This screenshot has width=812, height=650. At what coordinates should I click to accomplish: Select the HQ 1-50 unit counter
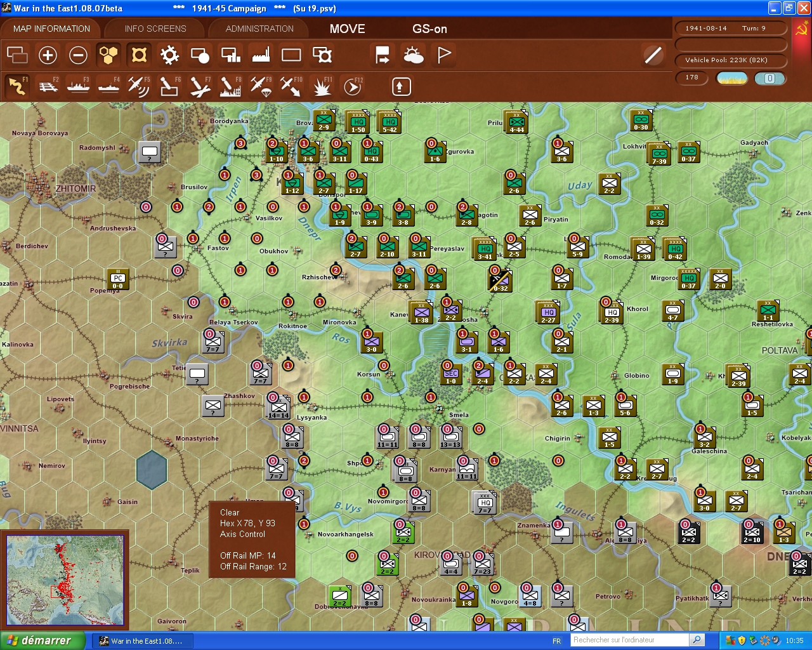[x=358, y=121]
